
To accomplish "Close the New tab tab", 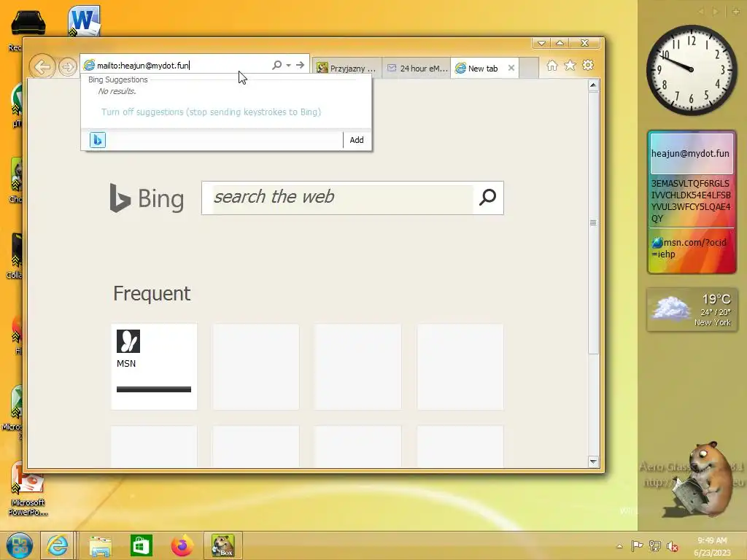I will [x=511, y=68].
